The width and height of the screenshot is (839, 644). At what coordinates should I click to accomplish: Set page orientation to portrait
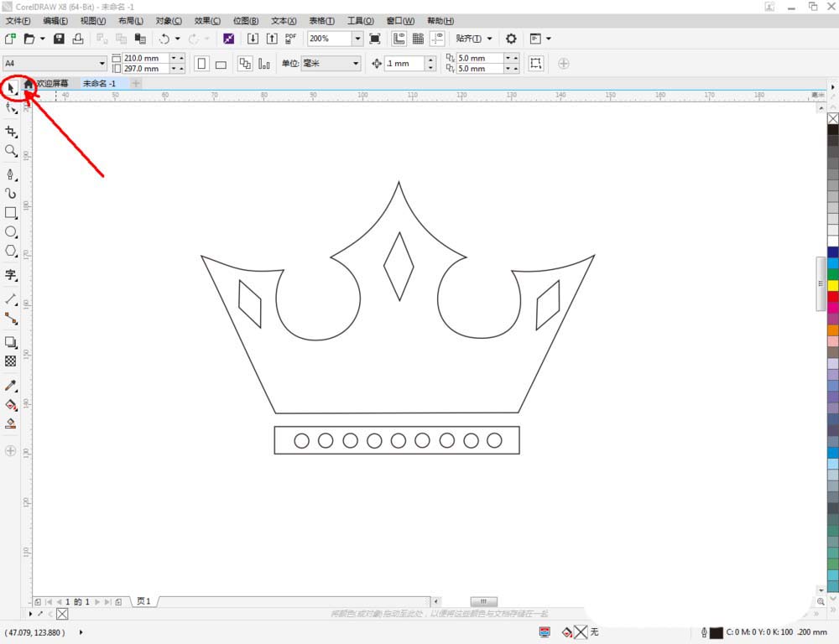[x=201, y=64]
